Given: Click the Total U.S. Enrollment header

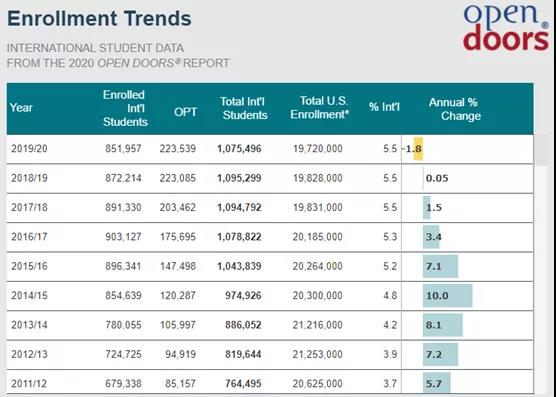Looking at the screenshot, I should pos(319,108).
